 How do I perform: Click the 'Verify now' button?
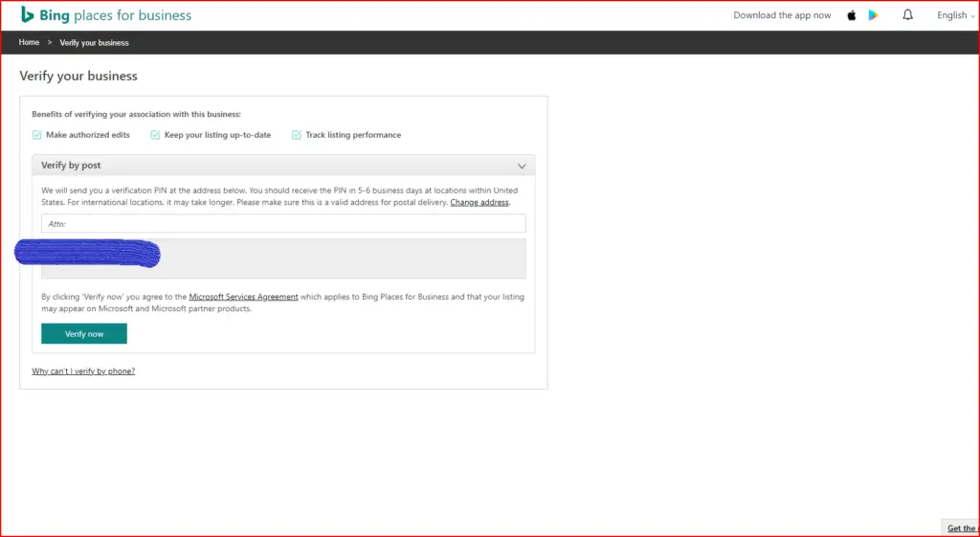84,334
